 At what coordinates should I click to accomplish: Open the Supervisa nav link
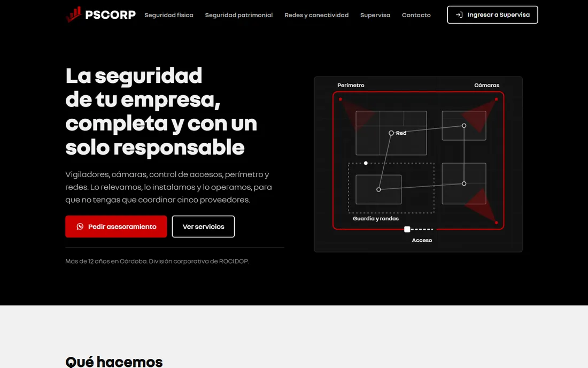click(375, 15)
